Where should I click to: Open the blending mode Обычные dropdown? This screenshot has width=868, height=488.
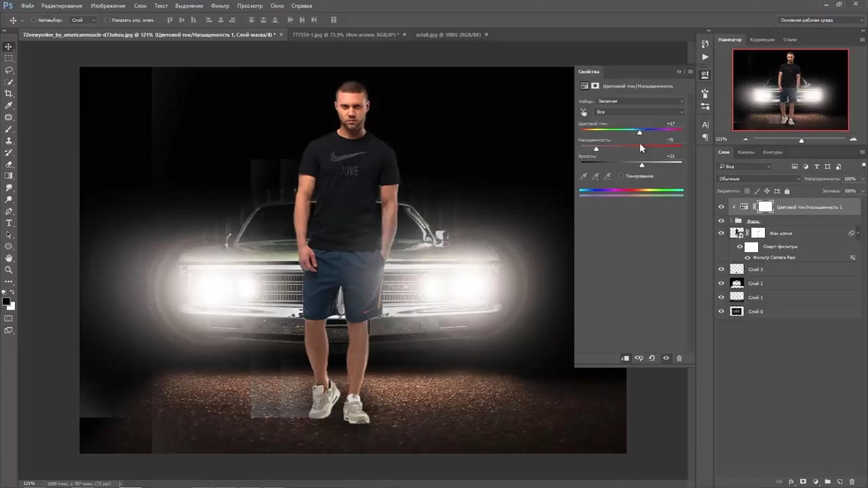[759, 179]
